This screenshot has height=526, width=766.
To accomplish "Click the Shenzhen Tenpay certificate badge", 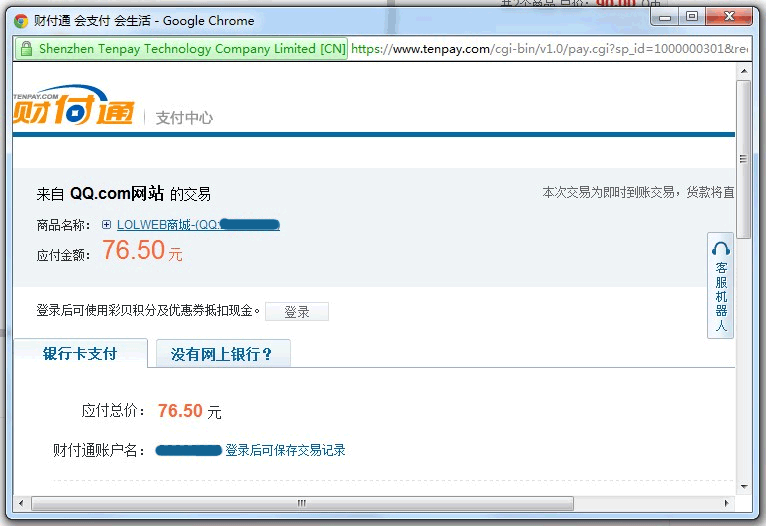I will pos(190,49).
